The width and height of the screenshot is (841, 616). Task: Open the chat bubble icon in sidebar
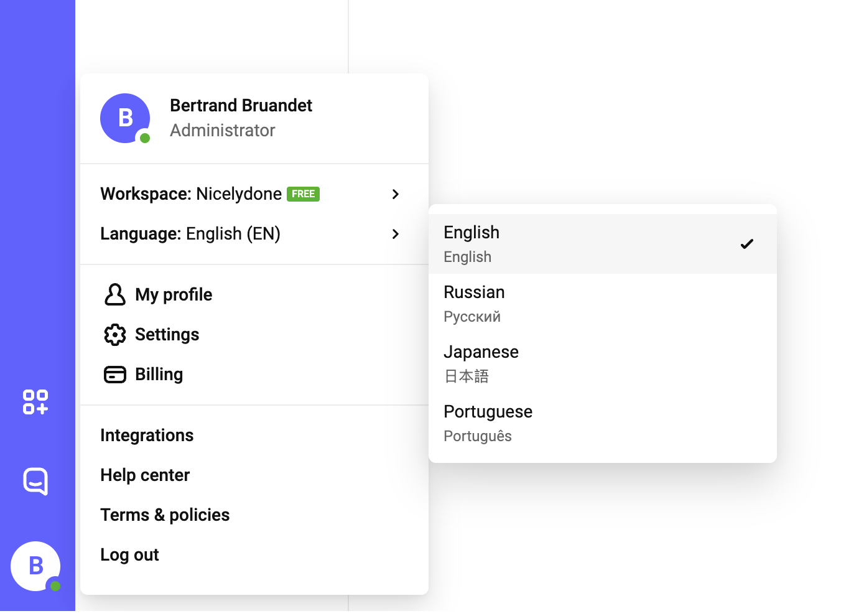35,481
